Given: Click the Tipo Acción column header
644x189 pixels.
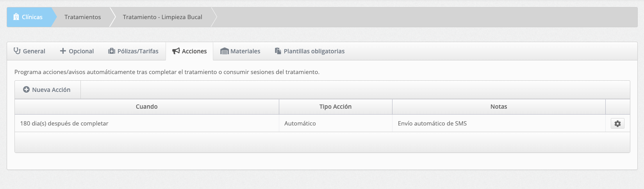Looking at the screenshot, I should pyautogui.click(x=335, y=107).
